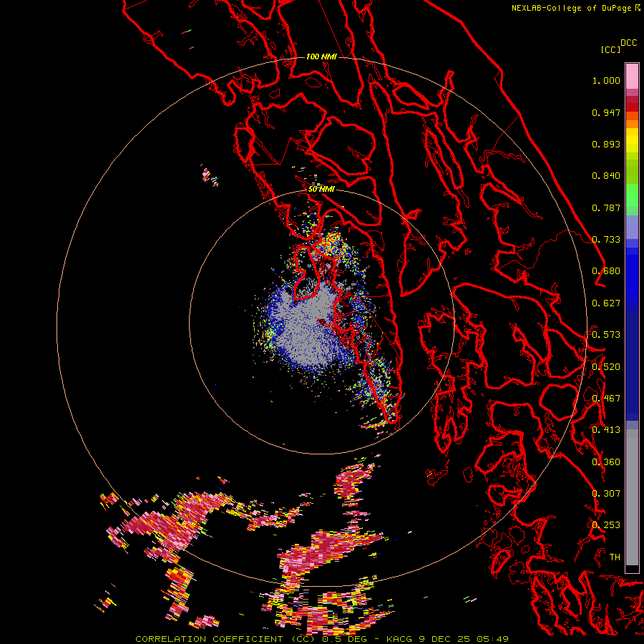Image resolution: width=644 pixels, height=644 pixels.
Task: Click the 0.520 scale value
Action: [606, 367]
